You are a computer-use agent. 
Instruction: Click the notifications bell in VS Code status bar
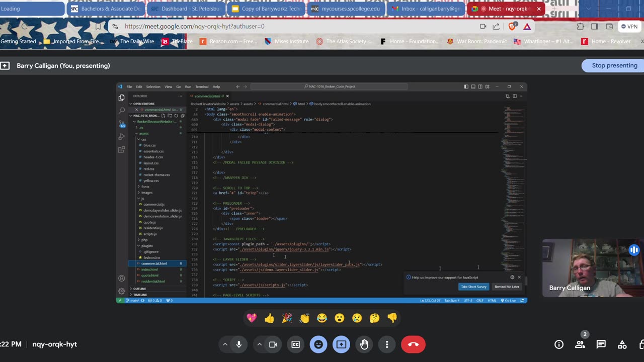[523, 300]
